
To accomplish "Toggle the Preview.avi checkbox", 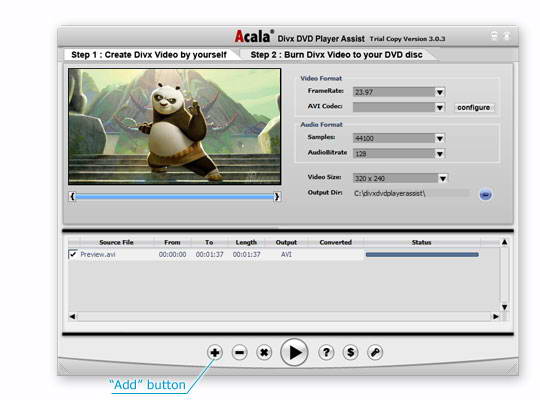I will point(73,254).
